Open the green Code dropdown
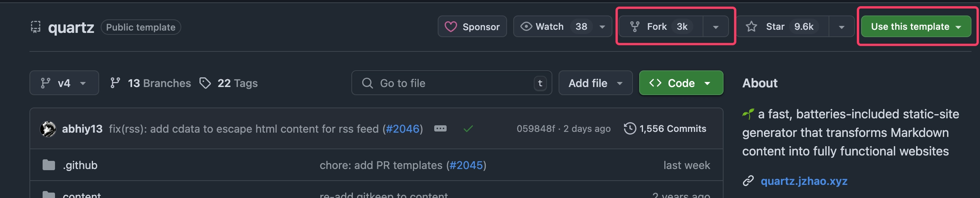This screenshot has width=980, height=198. click(x=681, y=83)
